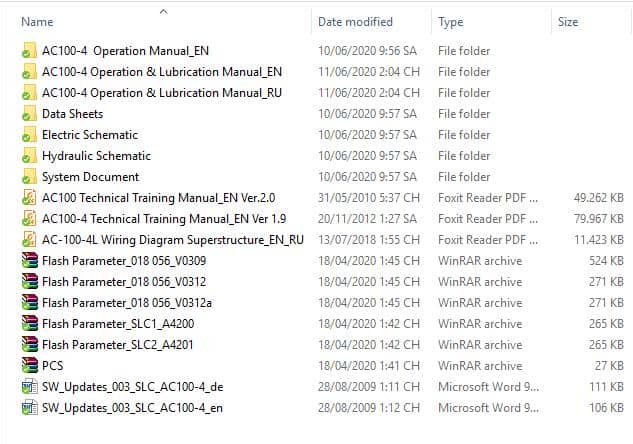Click the SW_Updates_003_SLC_AC100-4_en Word icon
Screen dimensions: 633x444
click(x=28, y=408)
